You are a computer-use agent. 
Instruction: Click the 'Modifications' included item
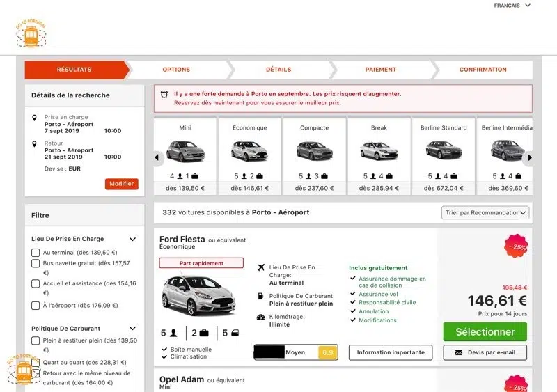tap(377, 320)
